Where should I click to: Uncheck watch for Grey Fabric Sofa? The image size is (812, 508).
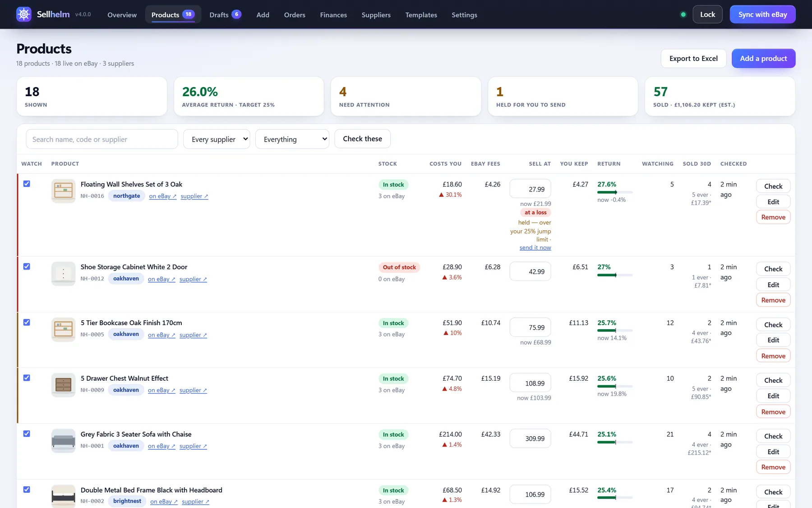pyautogui.click(x=27, y=433)
